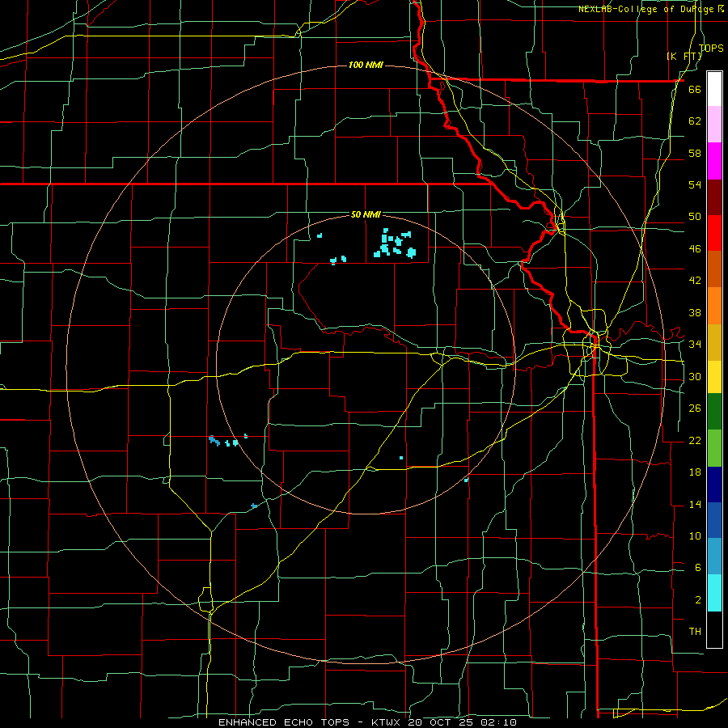Click 'ENHANCED ECHO TOPS' in the bottom caption
Screen dimensions: 728x728
[x=284, y=722]
